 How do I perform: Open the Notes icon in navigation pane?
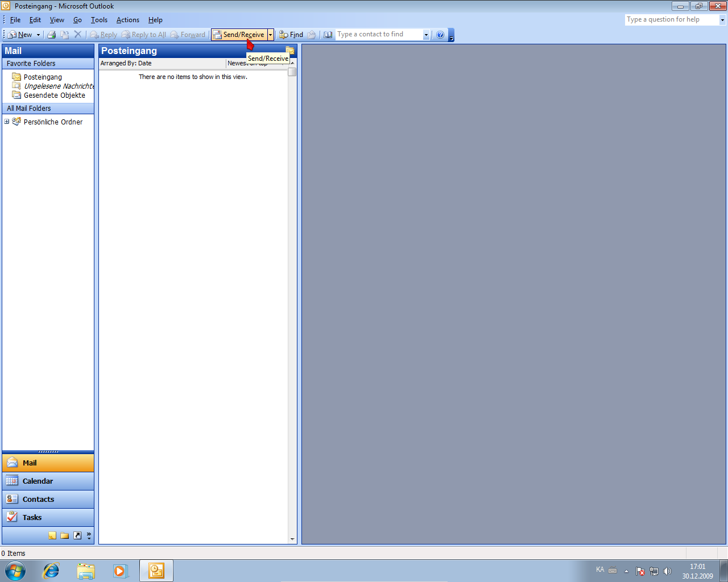[52, 535]
